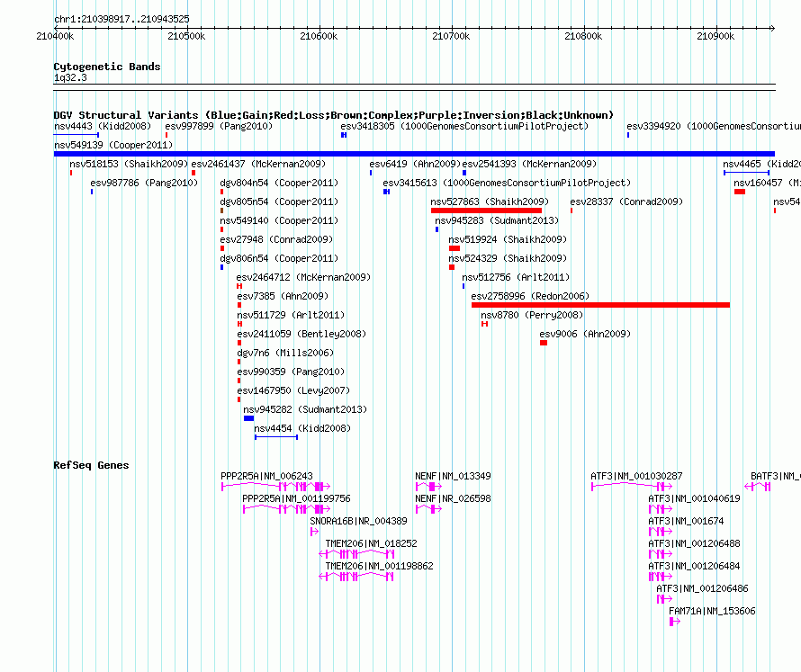Click the NENF|NM_013349 transcript glyph
The image size is (801, 672).
429,487
